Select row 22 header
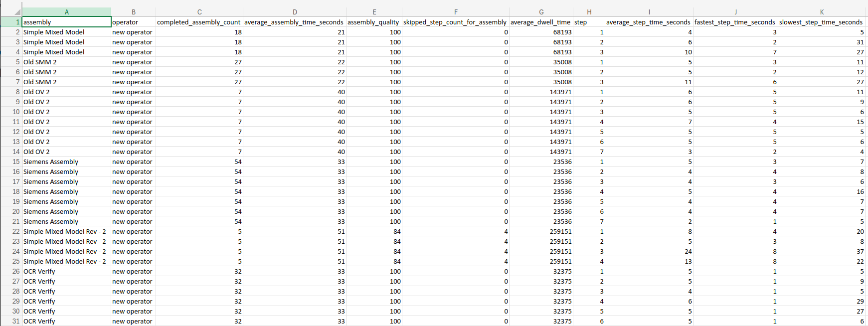The image size is (868, 326). coord(11,231)
